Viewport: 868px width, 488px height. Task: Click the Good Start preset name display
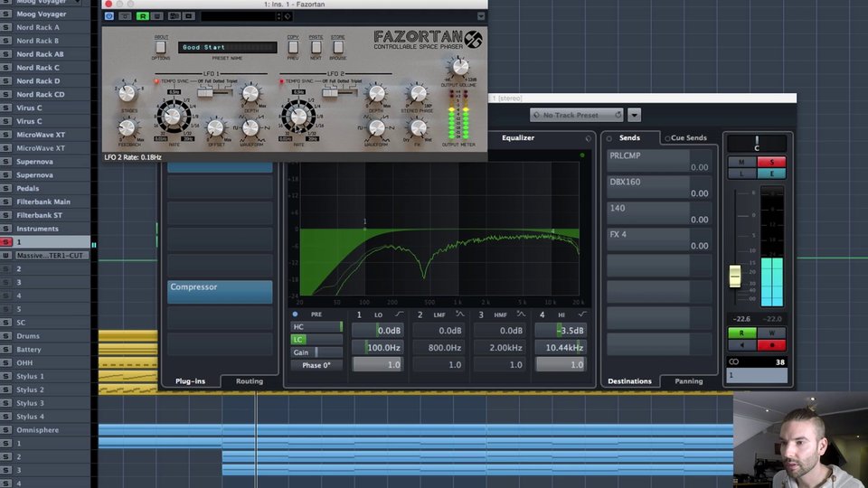coord(227,48)
